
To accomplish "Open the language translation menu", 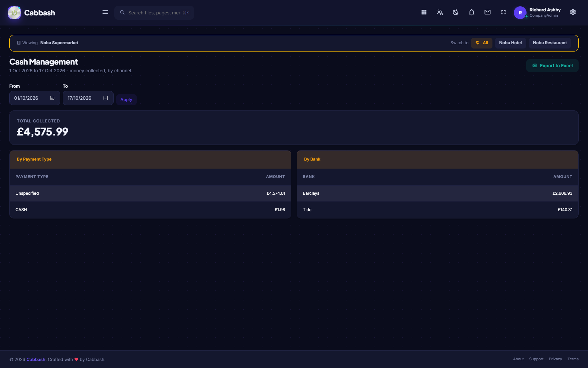I will click(x=440, y=12).
